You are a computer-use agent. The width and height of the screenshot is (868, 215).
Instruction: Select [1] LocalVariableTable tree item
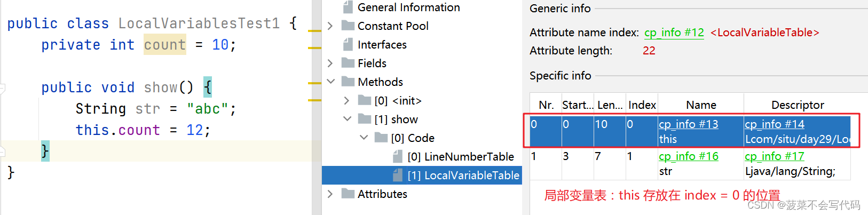point(463,175)
